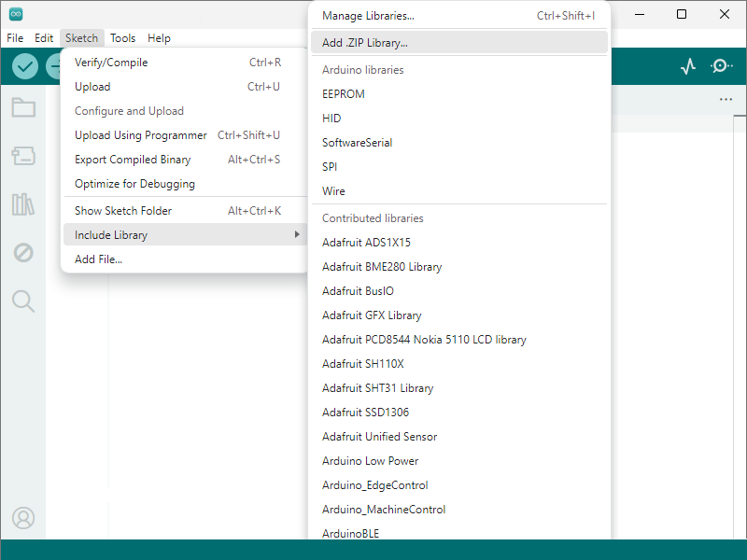Click the three-dot tab options icon
747x560 pixels.
pyautogui.click(x=726, y=100)
